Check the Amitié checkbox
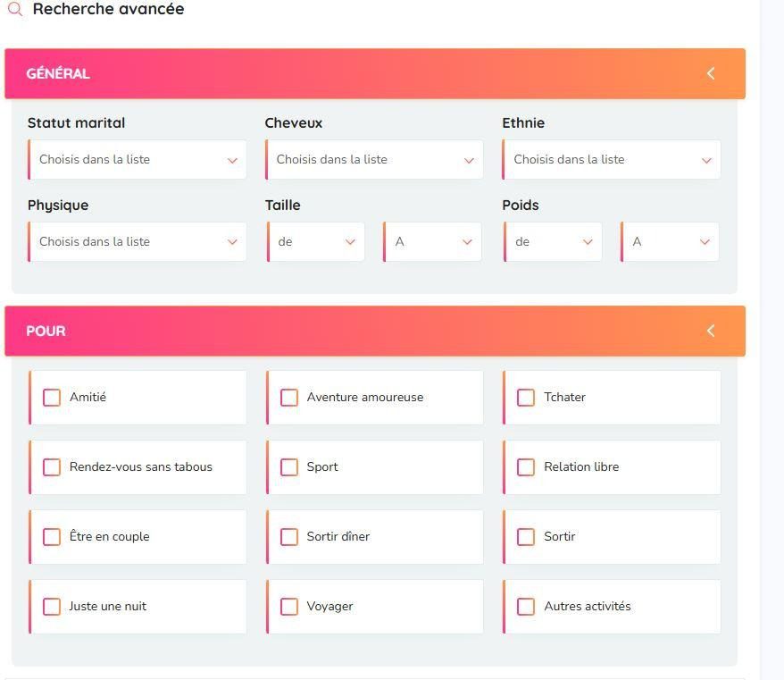This screenshot has height=680, width=784. (x=52, y=398)
